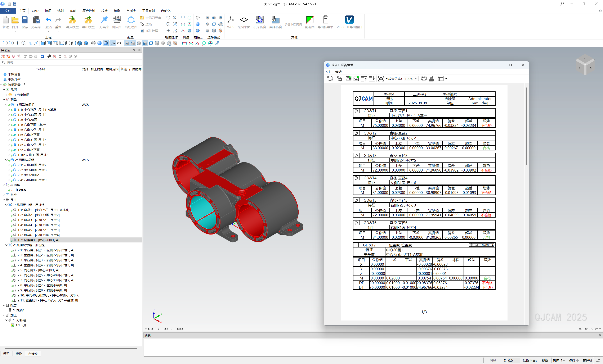The width and height of the screenshot is (603, 364).
Task: Toggle status icon of 1.1: 中心75孔-尺寸1-A基准
Action: [x=12, y=110]
